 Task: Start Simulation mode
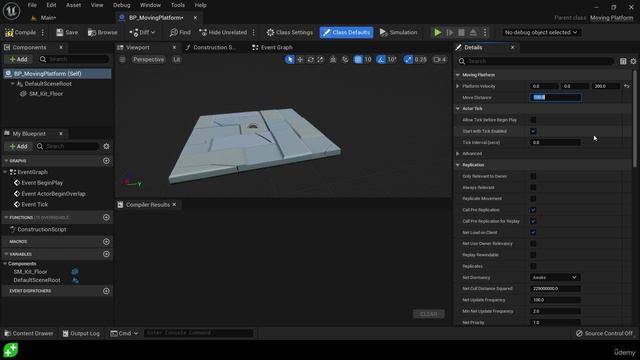click(398, 32)
